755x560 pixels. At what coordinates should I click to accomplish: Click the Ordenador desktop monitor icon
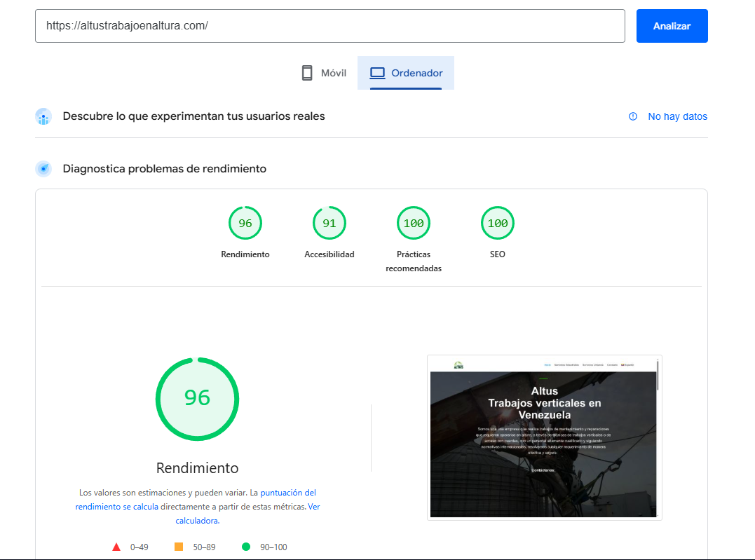pos(378,73)
